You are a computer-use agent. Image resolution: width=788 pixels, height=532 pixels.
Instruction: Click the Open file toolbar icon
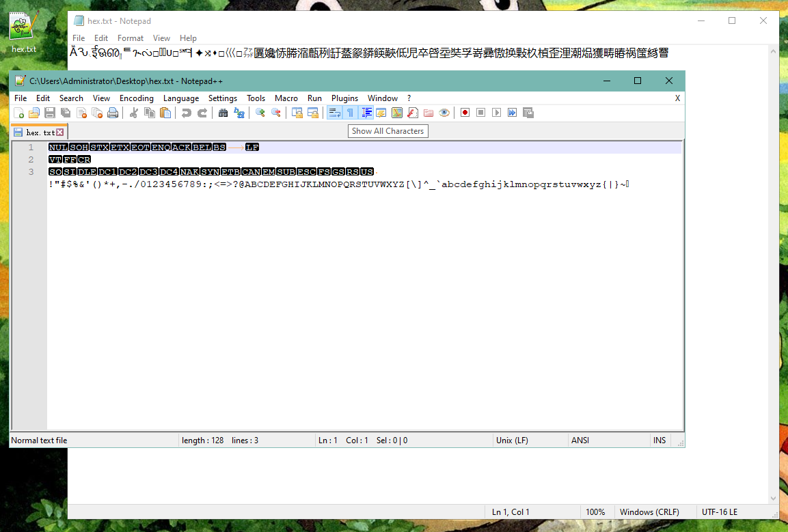(x=34, y=113)
